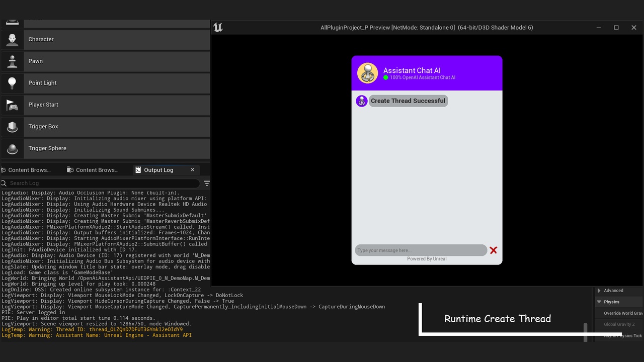Select the Player Start icon

tap(12, 105)
